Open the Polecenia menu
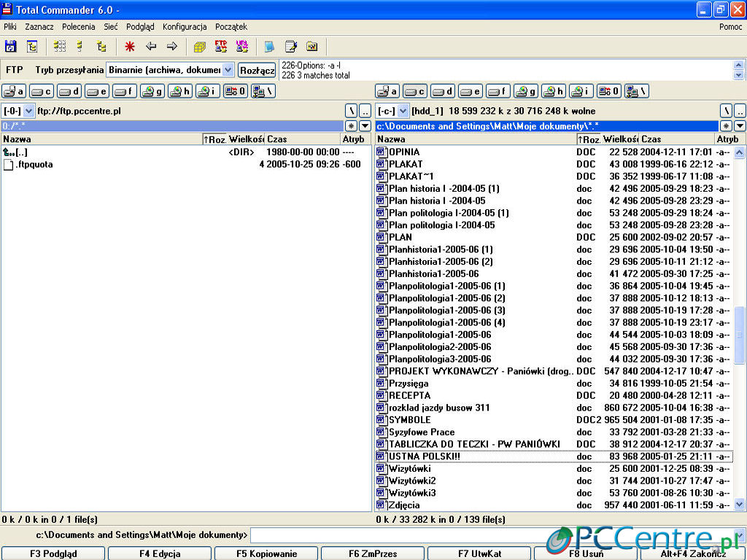This screenshot has height=560, width=747. pos(78,27)
